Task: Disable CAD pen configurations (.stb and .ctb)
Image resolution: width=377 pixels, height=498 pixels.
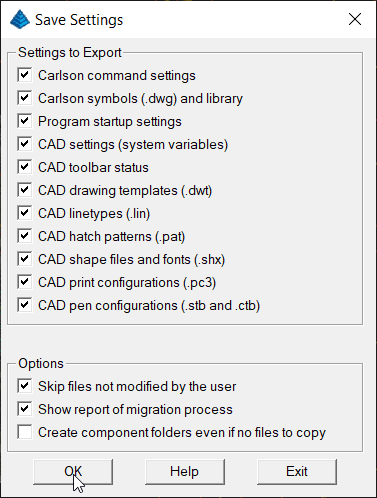Action: 25,305
